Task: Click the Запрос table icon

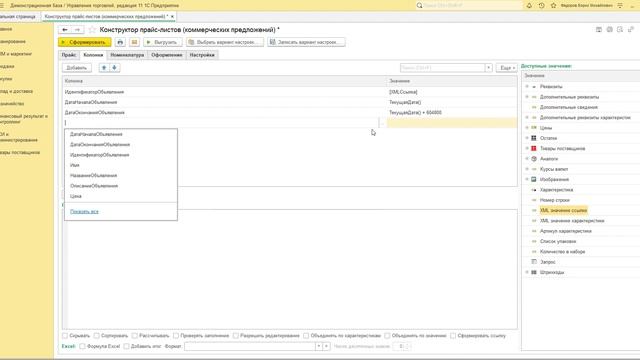Action: (534, 262)
